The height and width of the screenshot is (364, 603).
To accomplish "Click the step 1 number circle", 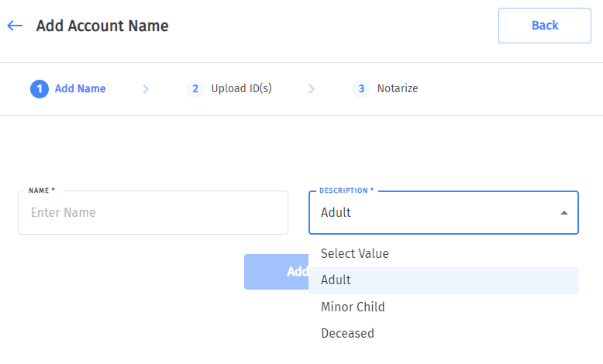I will point(40,88).
